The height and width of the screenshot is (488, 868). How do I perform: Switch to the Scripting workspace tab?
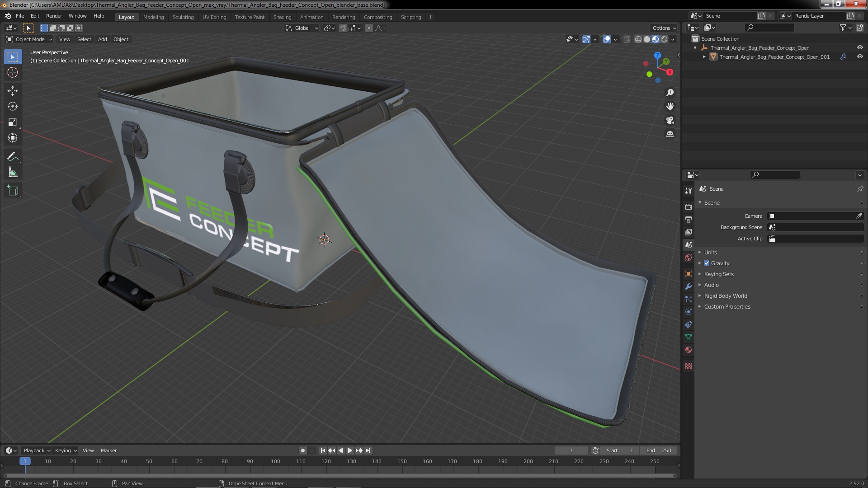click(410, 17)
